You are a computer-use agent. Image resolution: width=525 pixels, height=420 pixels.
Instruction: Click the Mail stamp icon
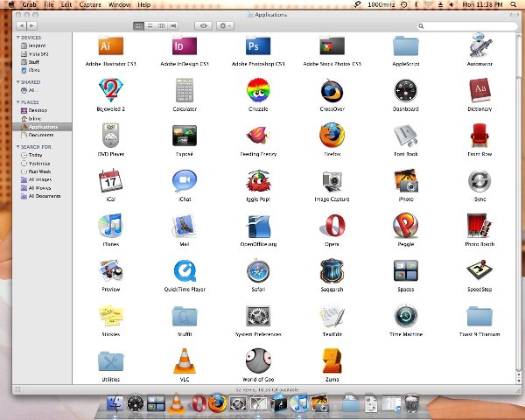pos(185,226)
